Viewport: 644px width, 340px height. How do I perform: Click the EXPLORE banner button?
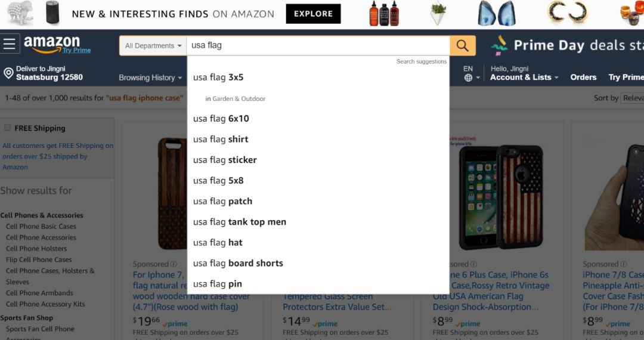click(x=313, y=14)
